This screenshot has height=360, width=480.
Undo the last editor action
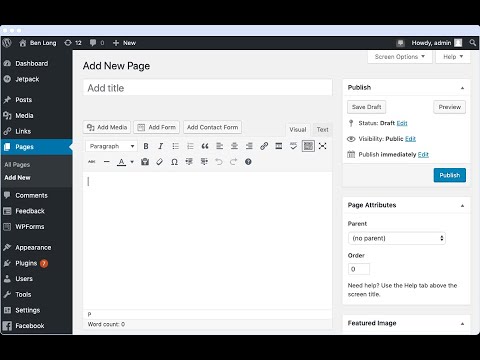(x=219, y=162)
